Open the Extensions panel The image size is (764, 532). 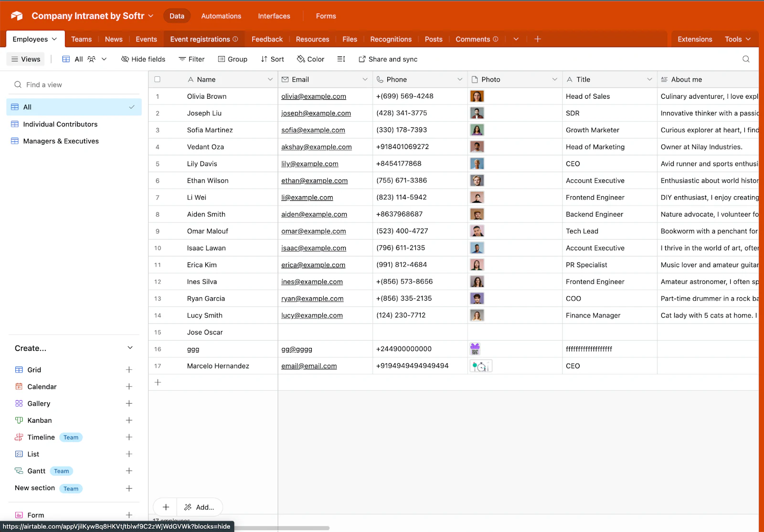click(695, 39)
